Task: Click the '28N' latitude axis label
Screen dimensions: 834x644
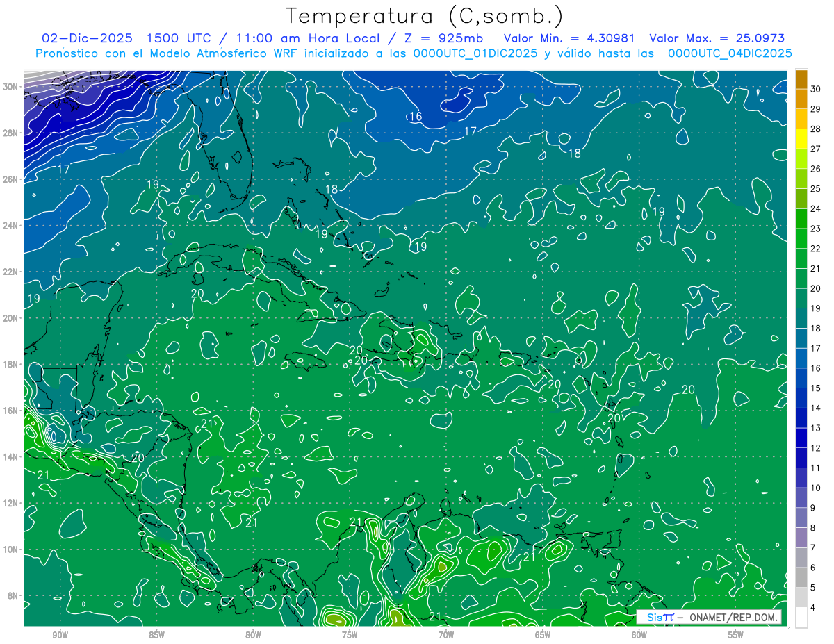Action: pyautogui.click(x=11, y=133)
